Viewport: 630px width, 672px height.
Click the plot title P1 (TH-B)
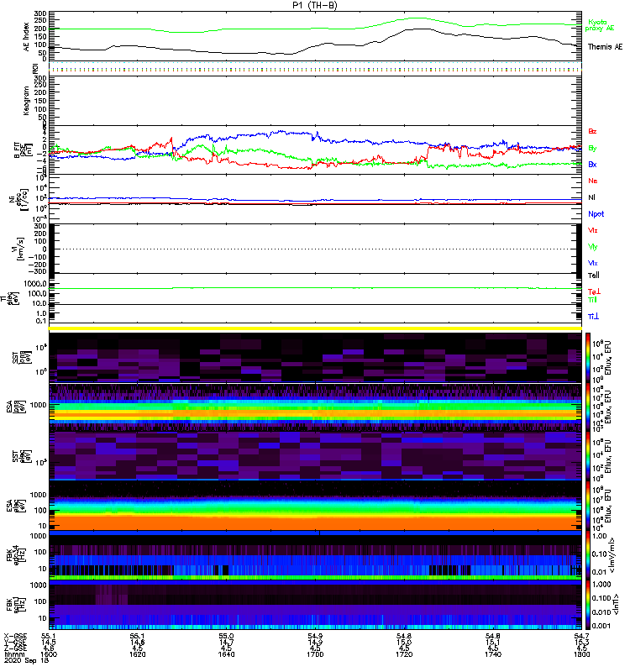tap(314, 5)
